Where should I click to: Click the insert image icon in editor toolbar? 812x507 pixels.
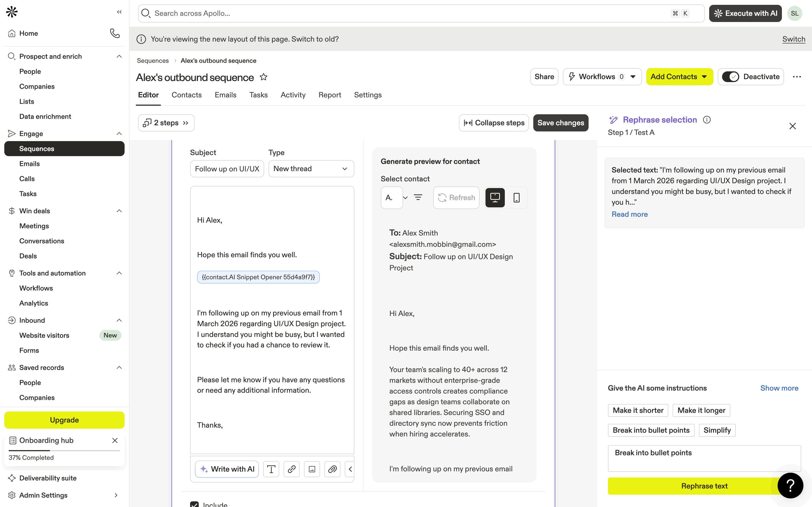click(312, 469)
